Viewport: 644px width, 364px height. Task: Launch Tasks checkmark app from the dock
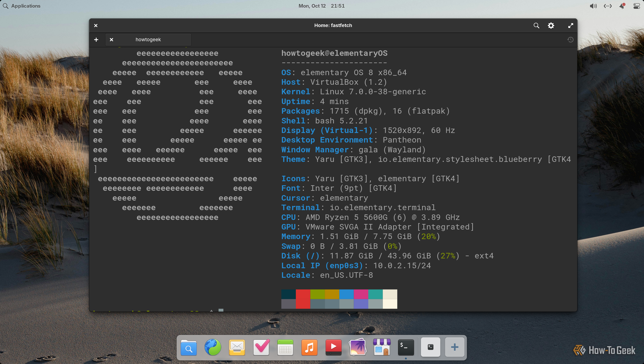click(261, 347)
